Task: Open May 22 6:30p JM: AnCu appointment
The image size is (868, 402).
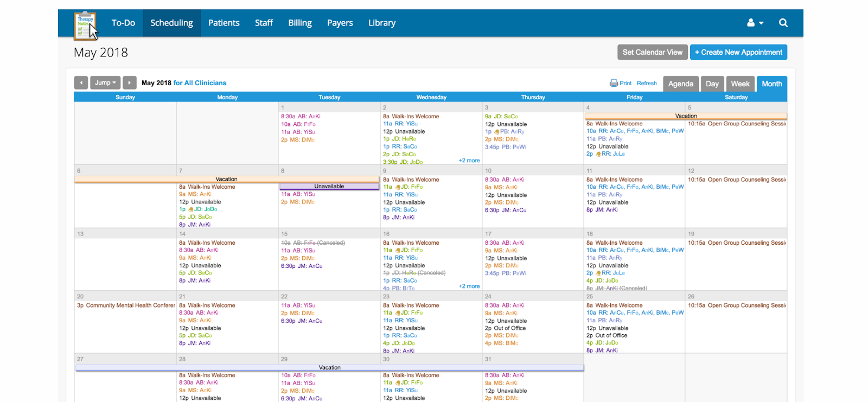Action: 302,321
